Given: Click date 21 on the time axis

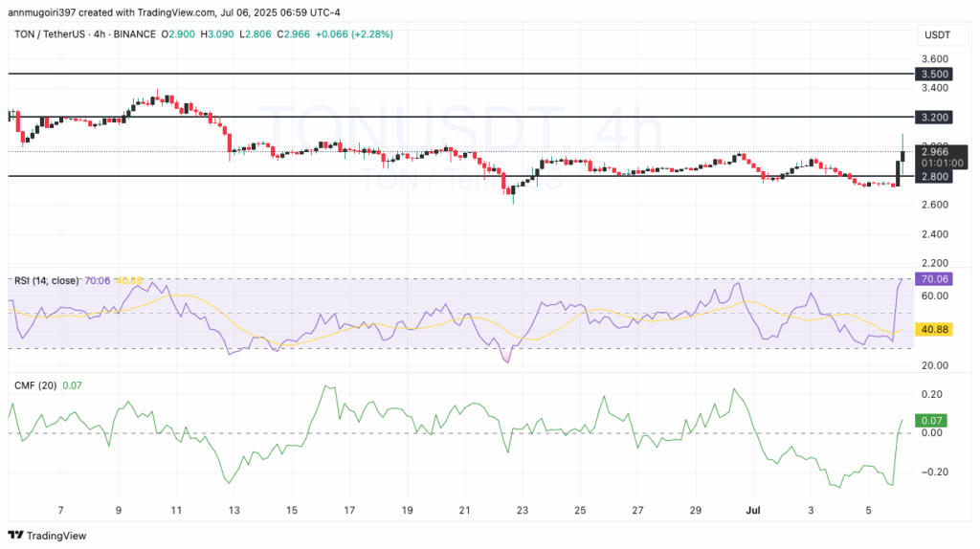Looking at the screenshot, I should [464, 511].
